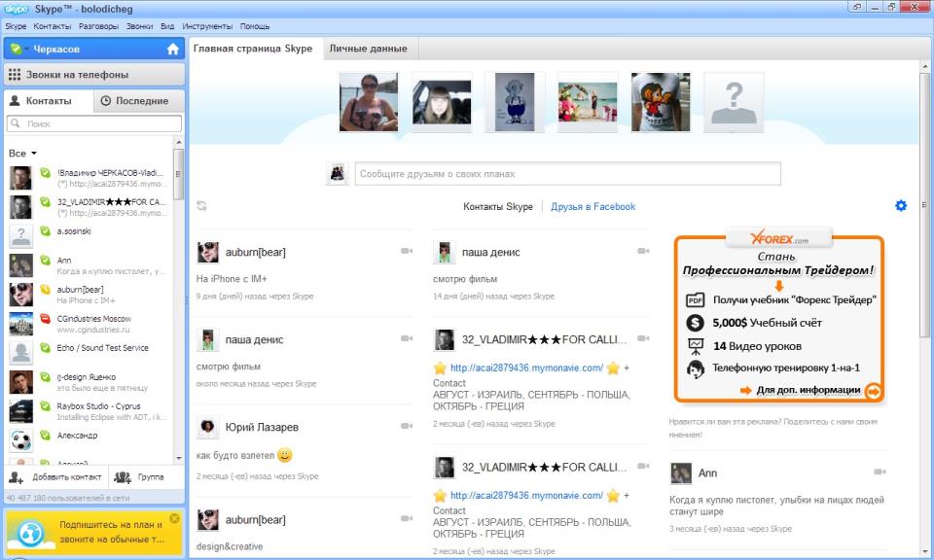This screenshot has height=560, width=934.
Task: Open the Skype menu in the menu bar
Action: (16, 26)
